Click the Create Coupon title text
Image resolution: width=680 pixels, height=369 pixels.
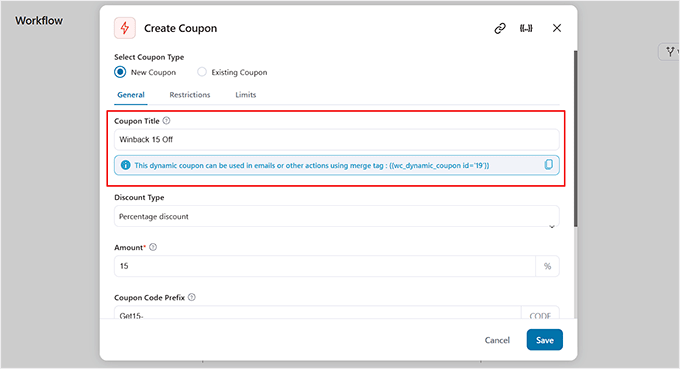coord(180,28)
